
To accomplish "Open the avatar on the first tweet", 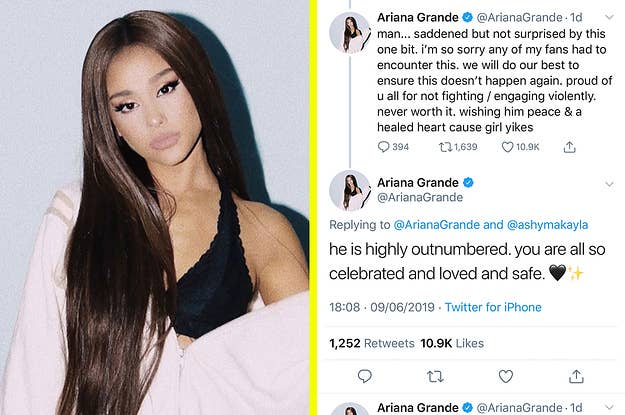I will click(350, 33).
